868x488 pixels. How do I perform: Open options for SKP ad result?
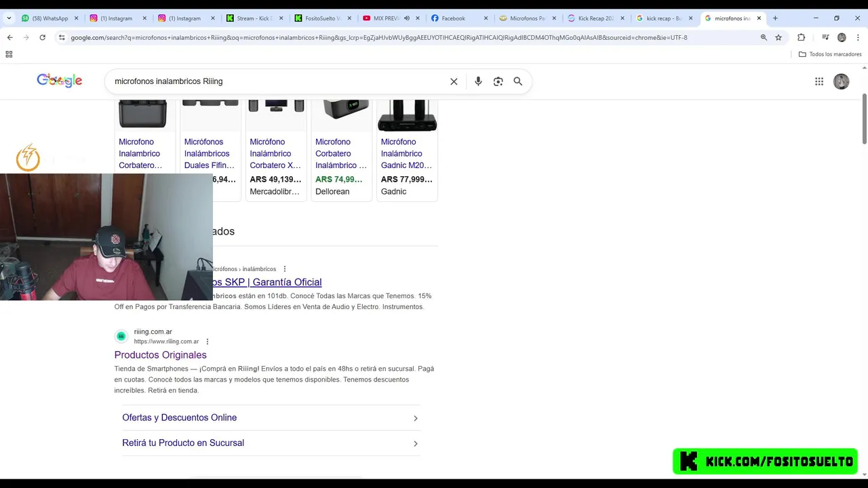coord(285,269)
